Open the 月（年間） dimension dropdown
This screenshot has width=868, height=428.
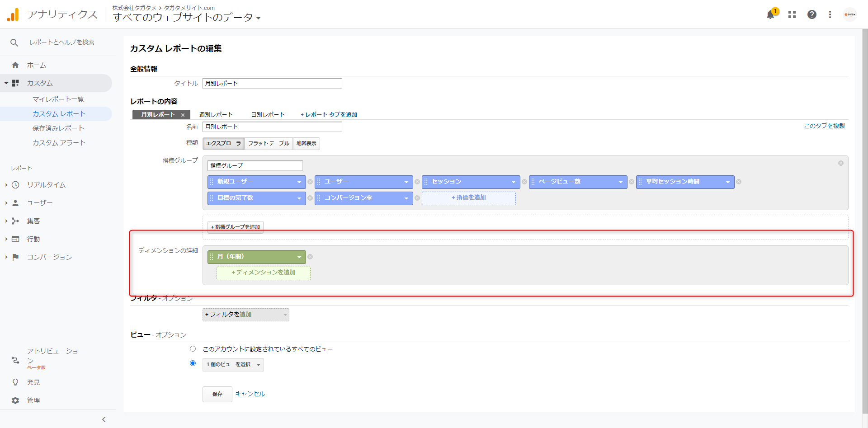(299, 257)
